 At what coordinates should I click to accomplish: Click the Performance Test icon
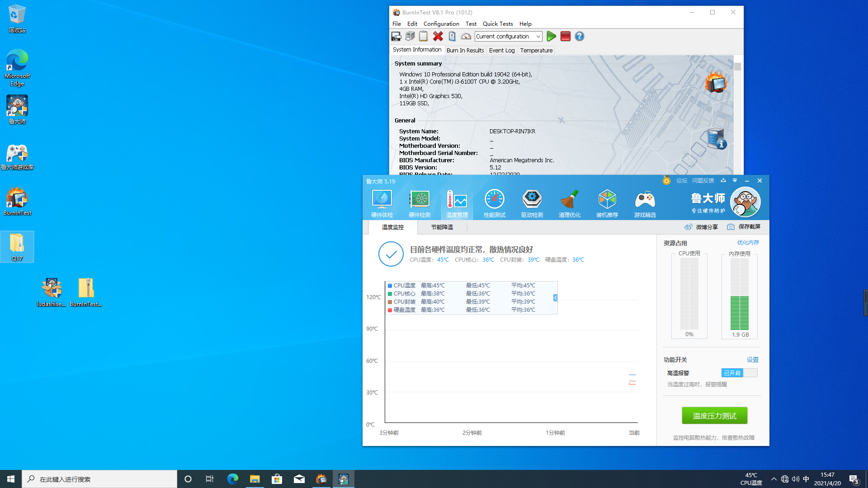[494, 202]
